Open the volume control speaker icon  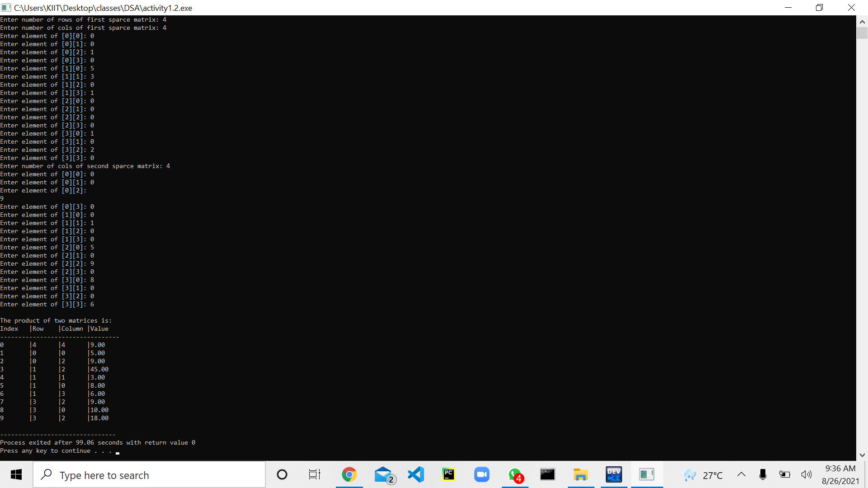(806, 474)
